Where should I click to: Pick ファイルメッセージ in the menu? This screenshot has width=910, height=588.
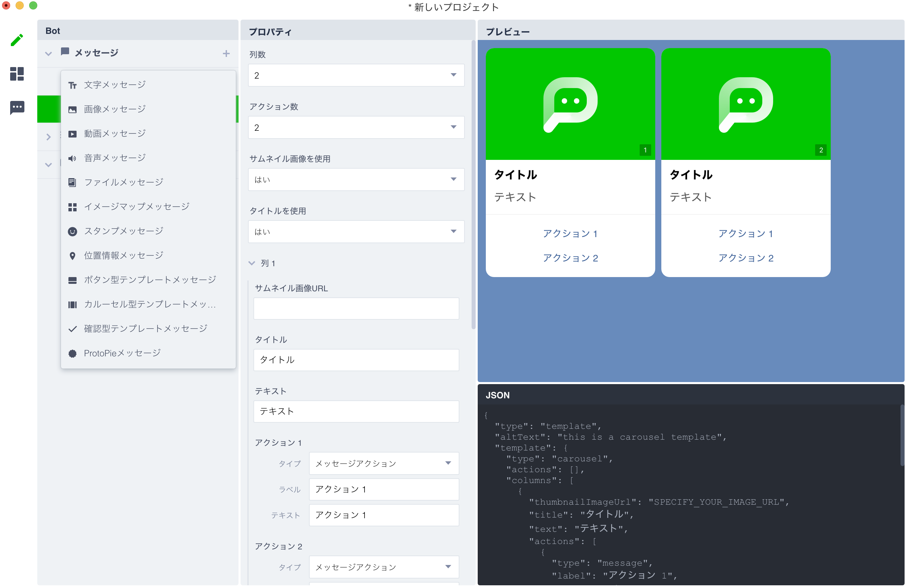(148, 183)
